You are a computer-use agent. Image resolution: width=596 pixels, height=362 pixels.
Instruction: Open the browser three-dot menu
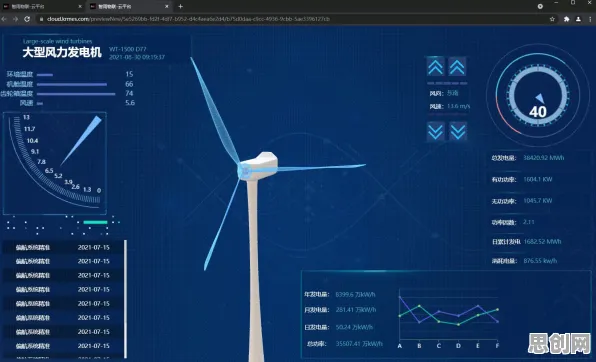pyautogui.click(x=590, y=19)
